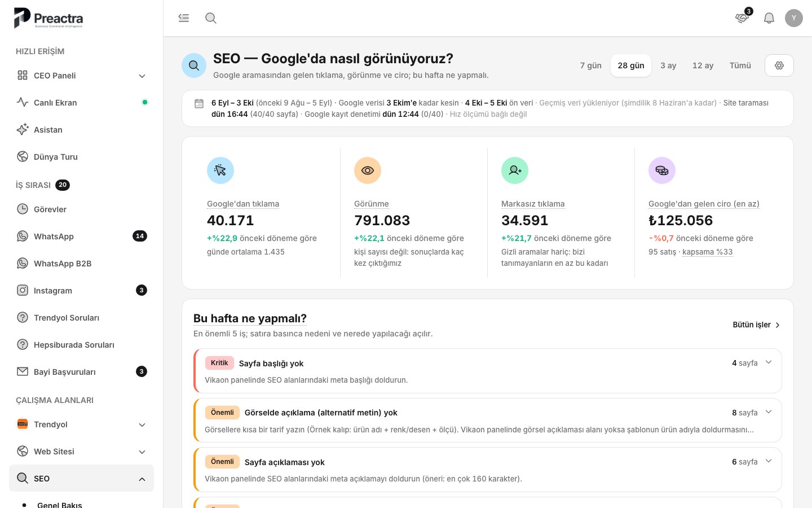Open the user avatar Y
812x508 pixels.
click(x=794, y=18)
